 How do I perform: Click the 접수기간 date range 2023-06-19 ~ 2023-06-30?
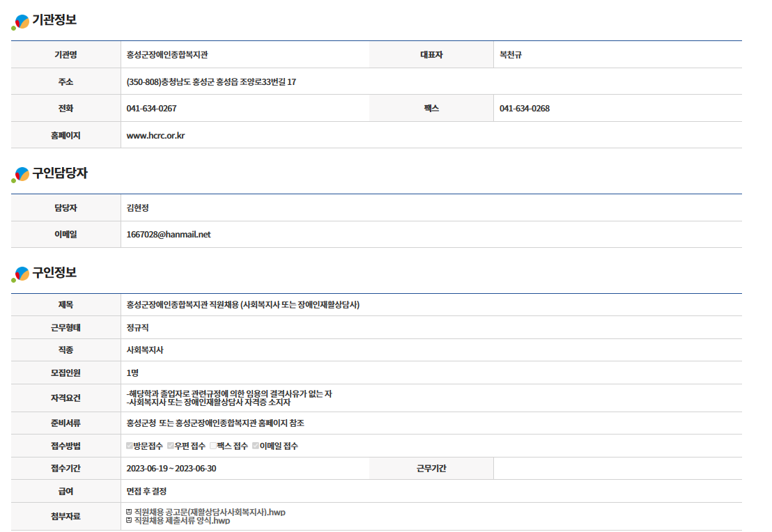(171, 469)
